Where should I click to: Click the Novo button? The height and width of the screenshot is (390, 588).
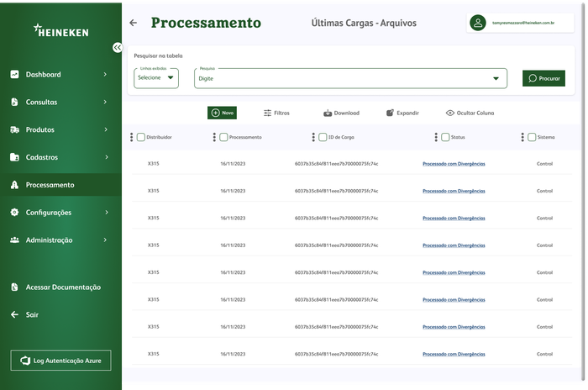(x=222, y=113)
